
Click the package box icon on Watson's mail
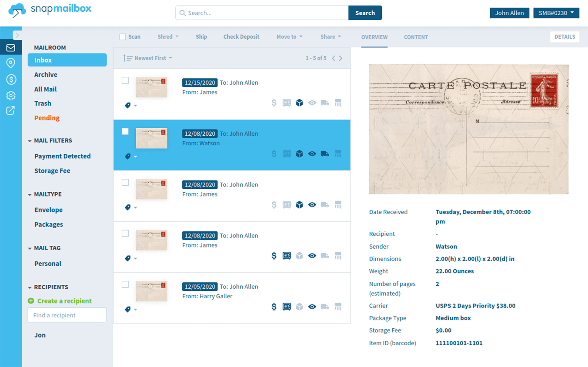pos(299,154)
